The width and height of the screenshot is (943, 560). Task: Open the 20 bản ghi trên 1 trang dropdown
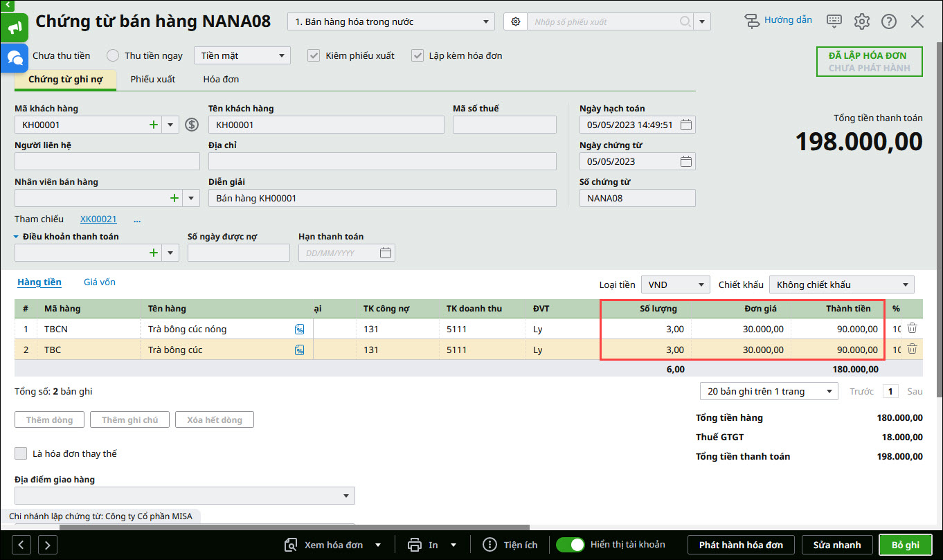pos(769,391)
